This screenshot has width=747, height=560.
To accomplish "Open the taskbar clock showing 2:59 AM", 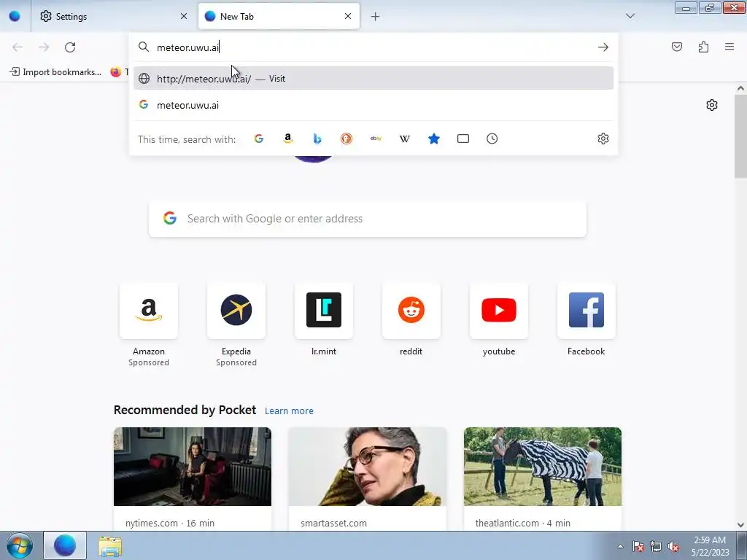I will point(710,546).
